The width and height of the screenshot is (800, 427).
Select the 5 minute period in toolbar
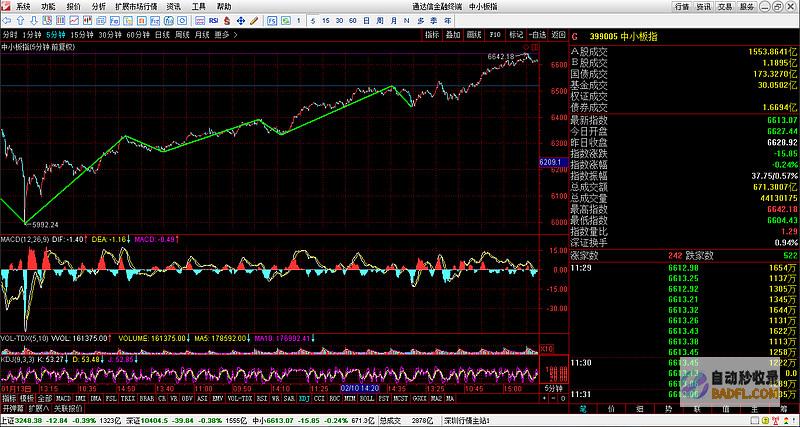point(313,21)
